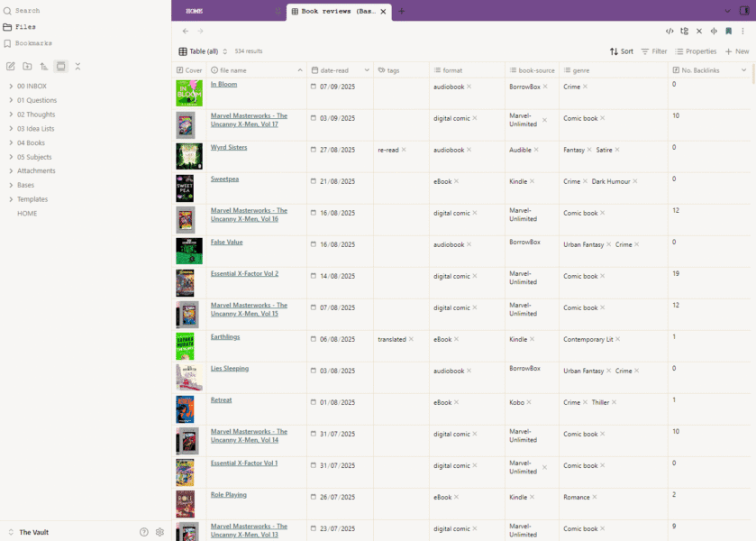Navigate back with the left arrow
The width and height of the screenshot is (756, 541).
pos(186,32)
